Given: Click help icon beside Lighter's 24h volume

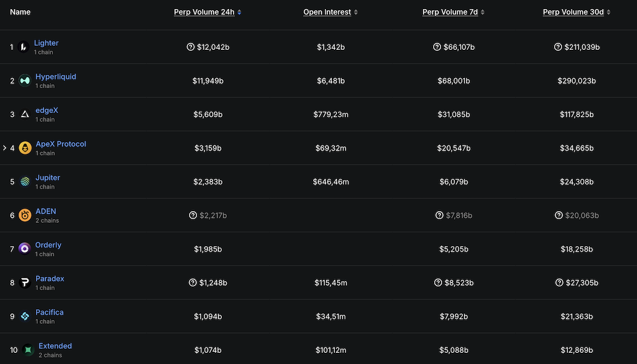Looking at the screenshot, I should (191, 47).
